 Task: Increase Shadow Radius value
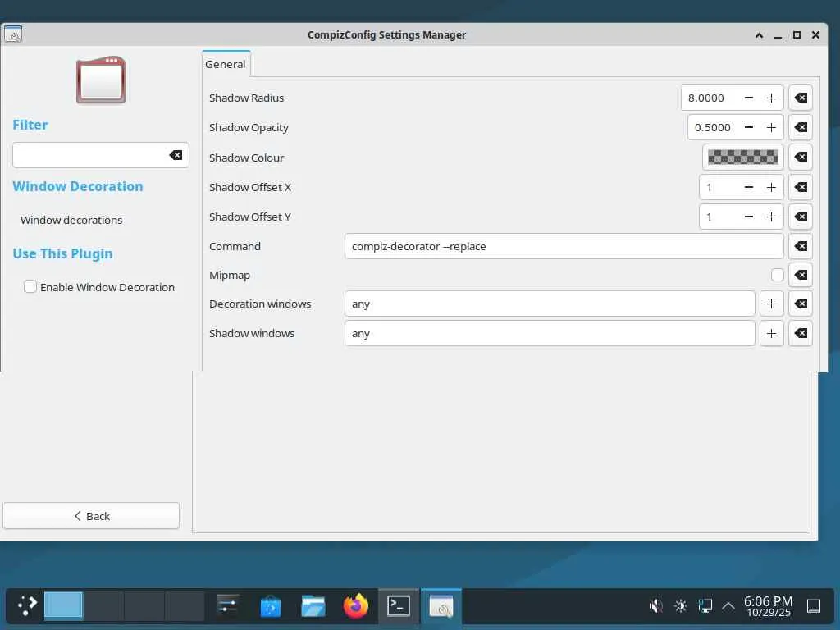(x=771, y=98)
